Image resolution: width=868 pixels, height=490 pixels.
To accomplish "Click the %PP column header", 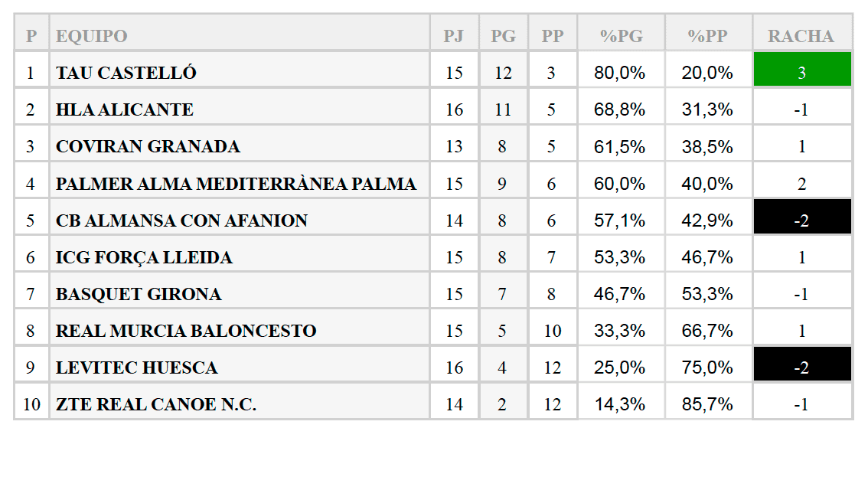I will (708, 36).
